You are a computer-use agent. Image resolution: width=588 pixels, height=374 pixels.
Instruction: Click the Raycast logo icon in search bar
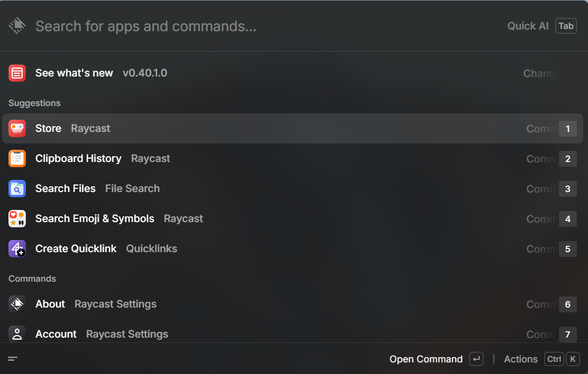(x=17, y=26)
